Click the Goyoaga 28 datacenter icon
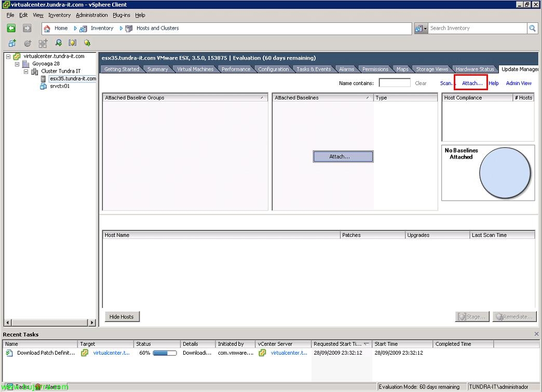The image size is (542, 392). [x=25, y=64]
